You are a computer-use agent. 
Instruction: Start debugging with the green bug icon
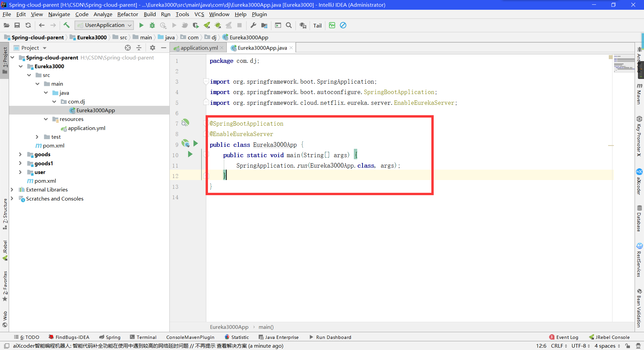tap(152, 25)
